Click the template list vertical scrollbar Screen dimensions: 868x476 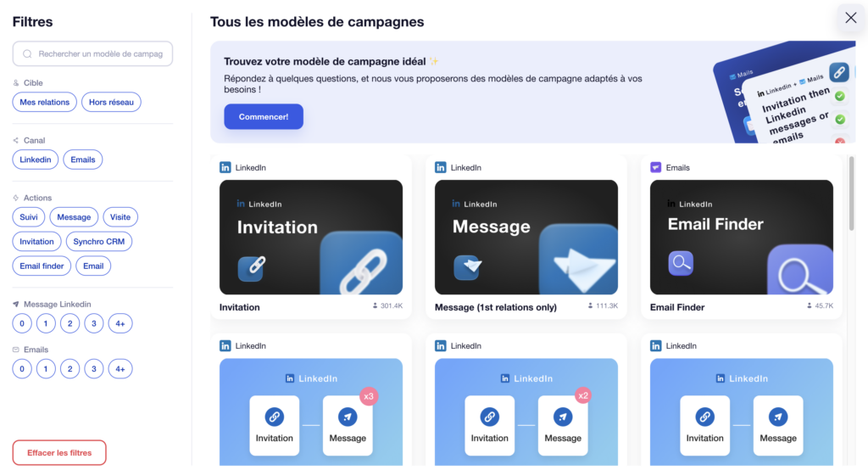(x=851, y=194)
